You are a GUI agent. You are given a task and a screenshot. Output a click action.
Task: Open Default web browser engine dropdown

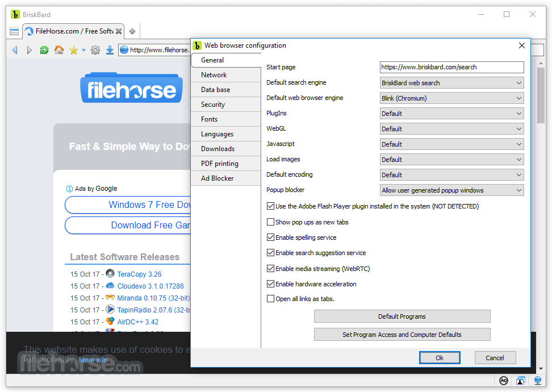click(x=451, y=98)
